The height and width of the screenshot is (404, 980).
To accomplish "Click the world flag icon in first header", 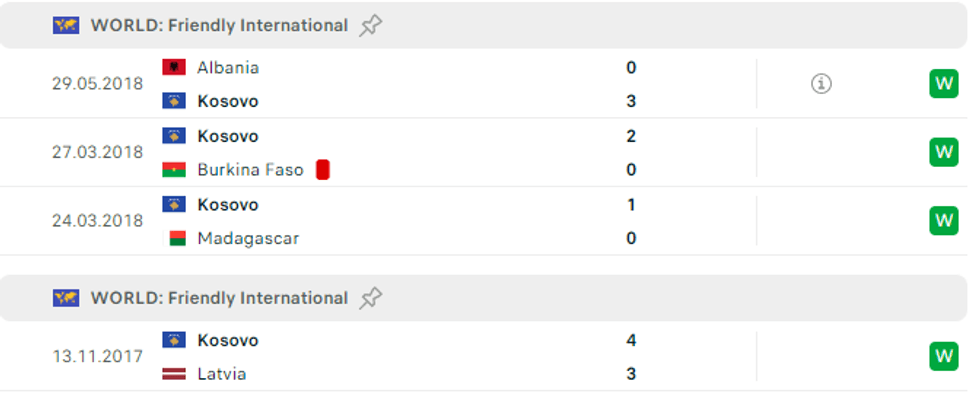I will coord(66,26).
